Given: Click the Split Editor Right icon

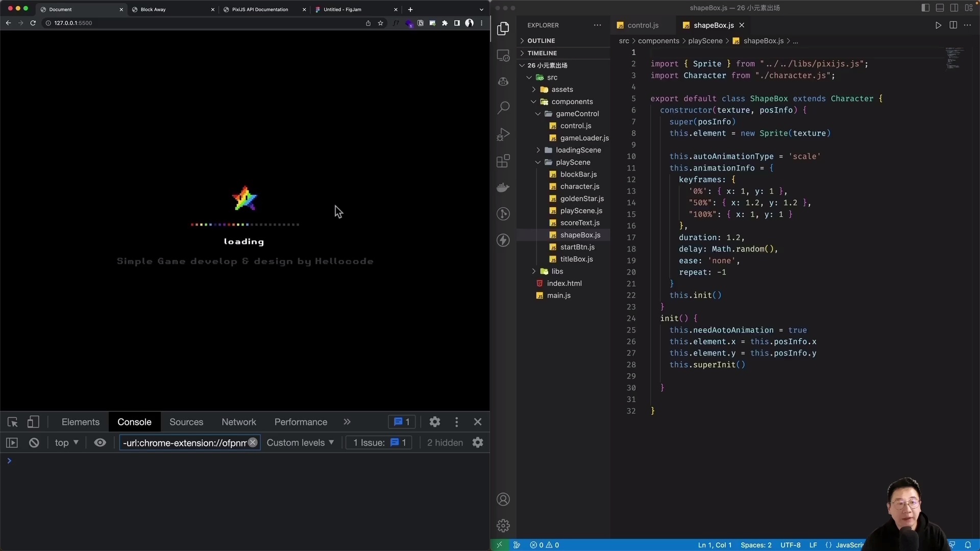Looking at the screenshot, I should pos(953,25).
